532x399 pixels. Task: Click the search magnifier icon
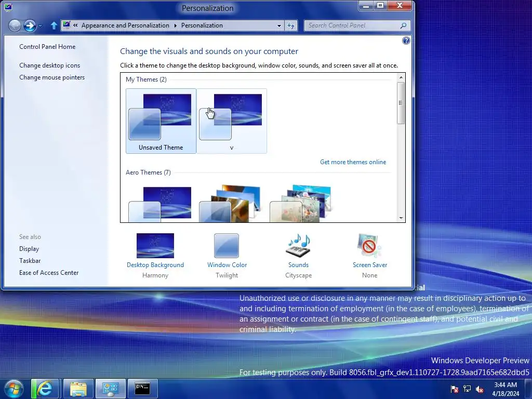403,25
